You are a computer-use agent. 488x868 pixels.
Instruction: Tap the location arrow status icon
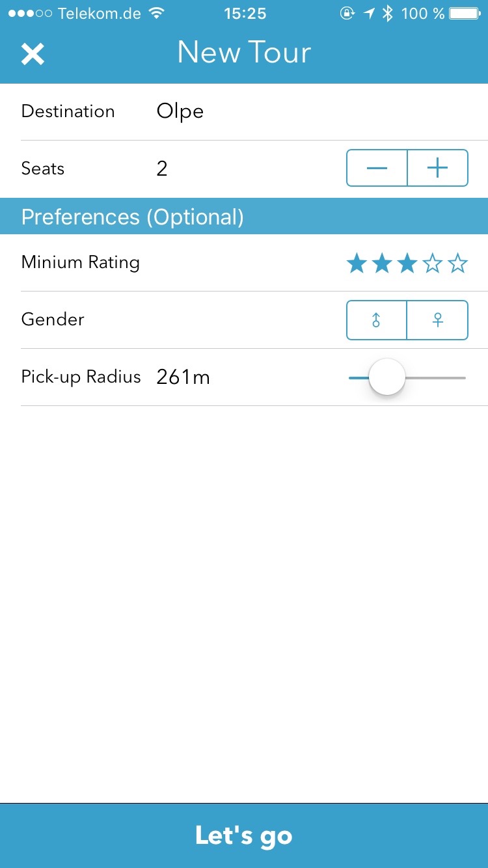370,13
